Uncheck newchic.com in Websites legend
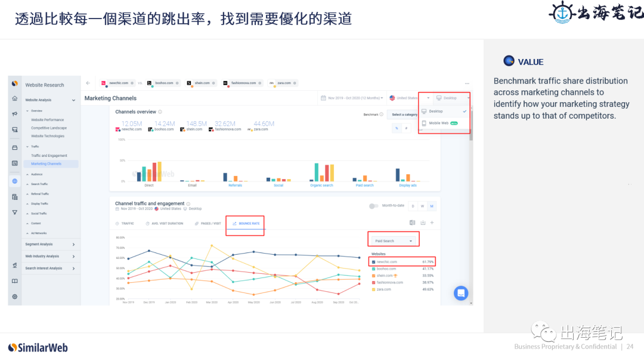Screen dimensions: 644x361 [x=373, y=262]
